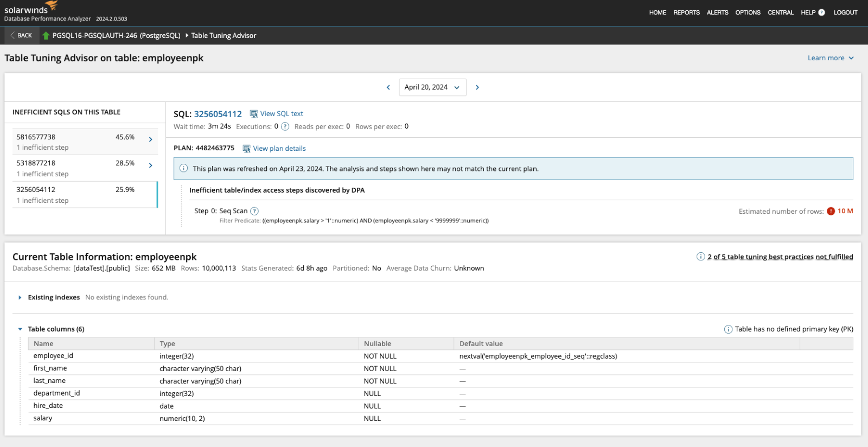Screen dimensions: 868x447
Task: Click the 28.5% value
Action: coord(125,163)
